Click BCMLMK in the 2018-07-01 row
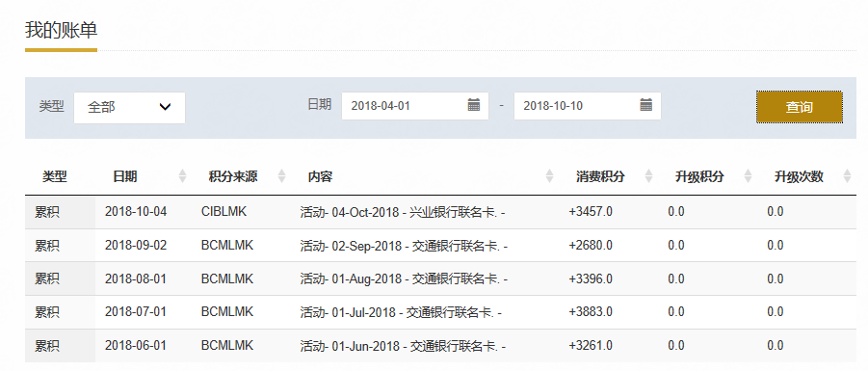 click(x=227, y=312)
